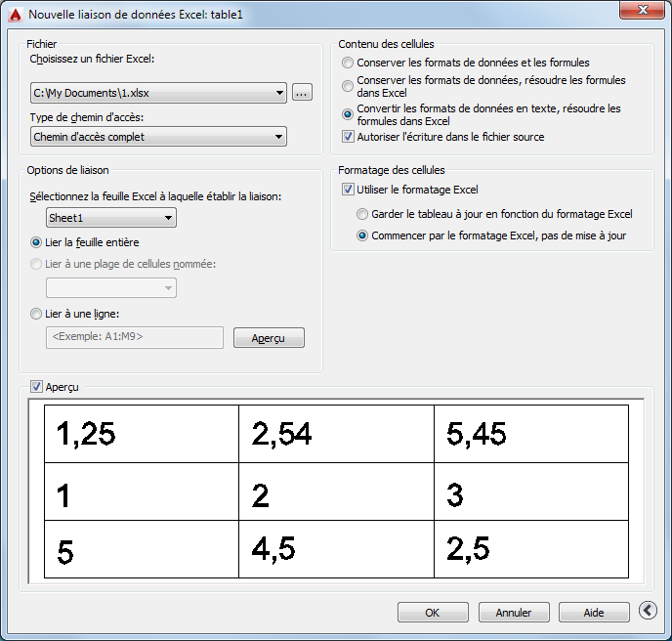Click the cell range example input field
Screen dimensions: 672x641
[135, 337]
